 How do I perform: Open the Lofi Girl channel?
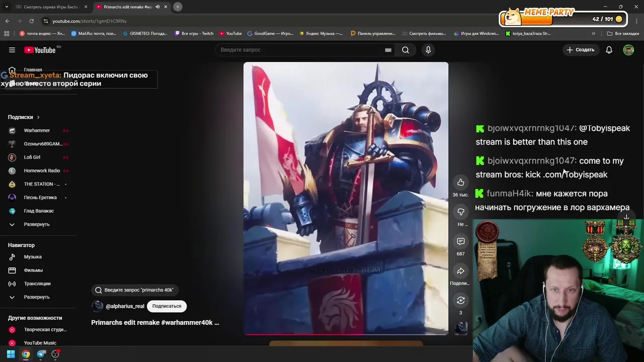32,157
